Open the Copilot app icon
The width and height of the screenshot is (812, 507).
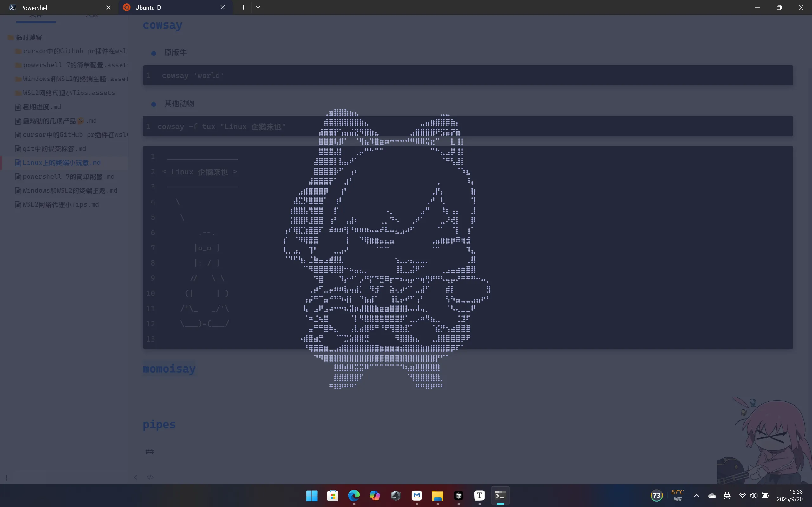(375, 496)
